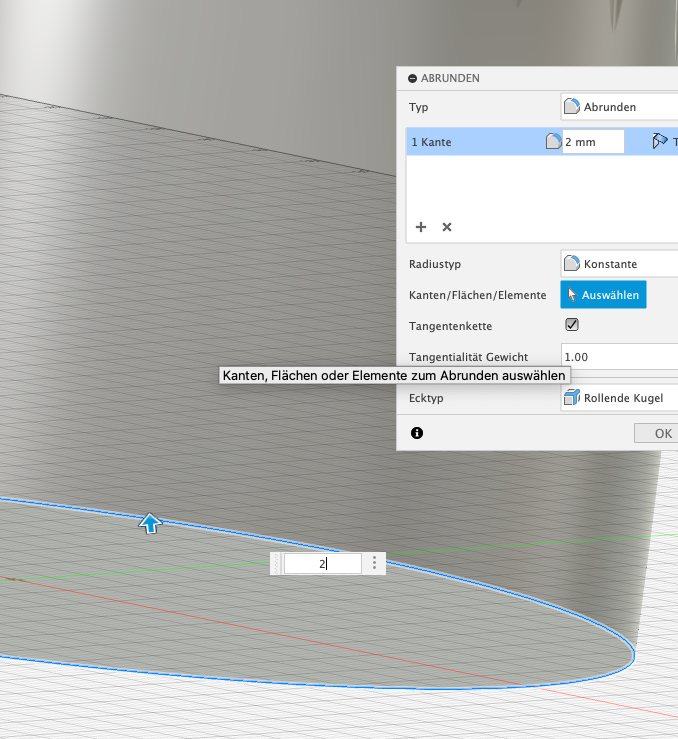Edit the 2 mm radius field
Image resolution: width=678 pixels, height=739 pixels.
(x=593, y=142)
